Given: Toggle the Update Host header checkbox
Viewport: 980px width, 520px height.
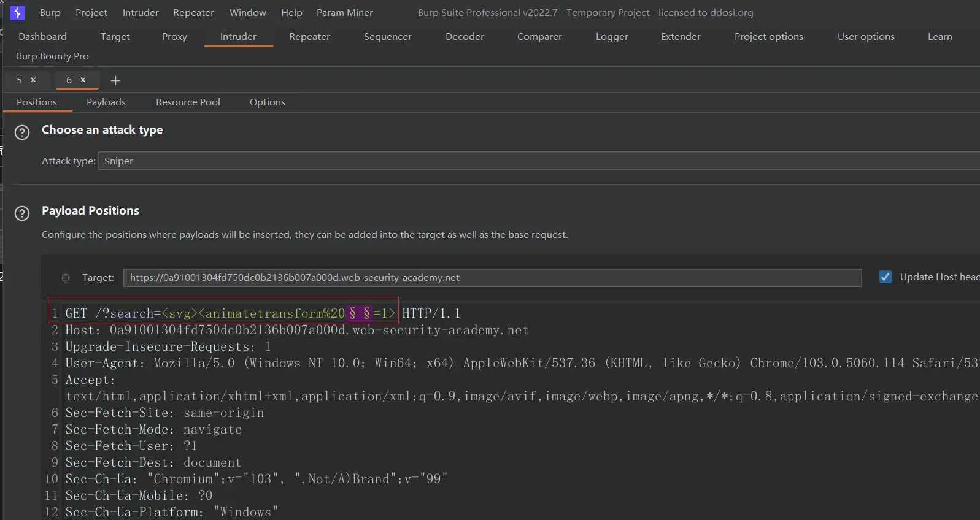Looking at the screenshot, I should click(x=885, y=277).
